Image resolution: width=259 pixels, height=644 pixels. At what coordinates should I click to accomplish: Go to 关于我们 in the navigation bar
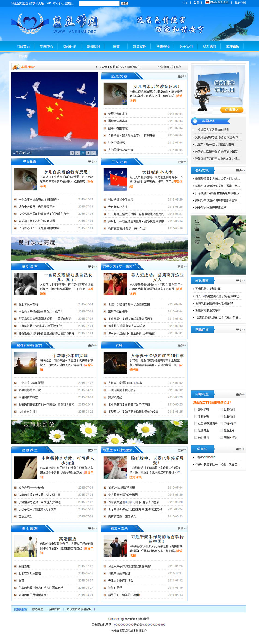186,47
